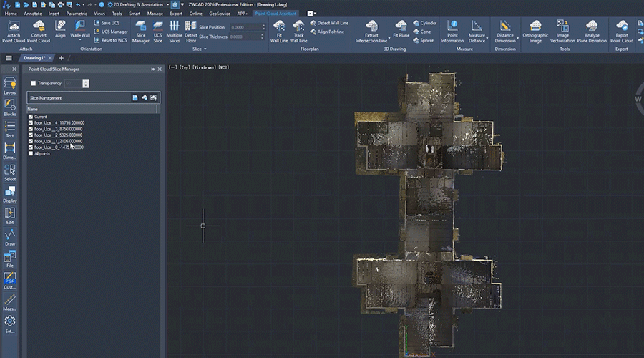This screenshot has height=358, width=644.
Task: Enable the Transparency checkbox
Action: point(33,84)
